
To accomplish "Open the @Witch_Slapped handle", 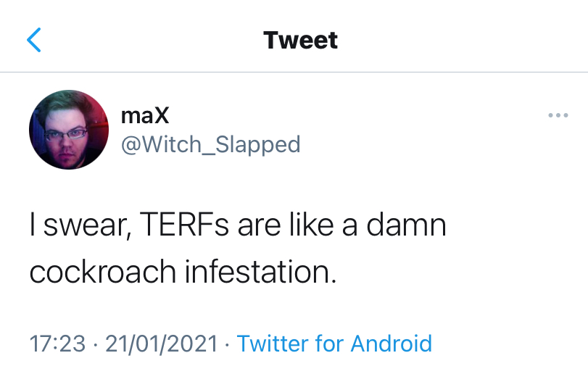I will click(210, 144).
